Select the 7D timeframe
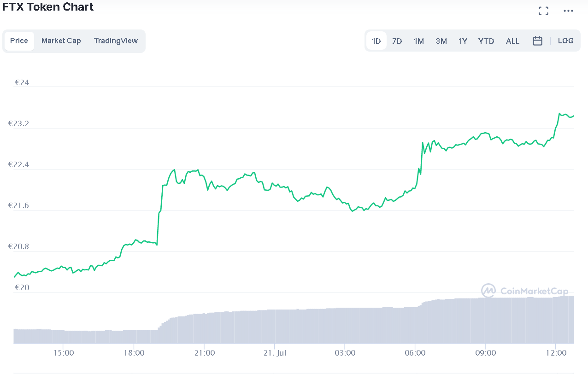 click(397, 41)
